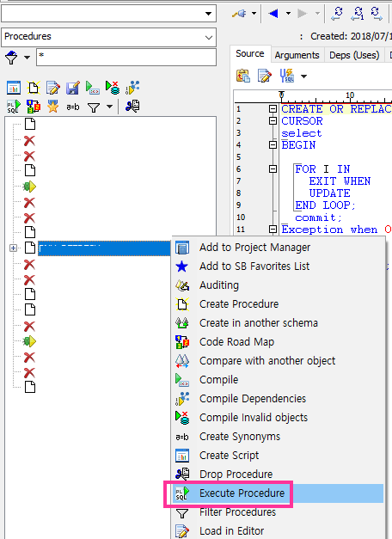Open the dropdown arrow next to blue-capped funnel
Image resolution: width=392 pixels, height=539 pixels.
tap(27, 58)
